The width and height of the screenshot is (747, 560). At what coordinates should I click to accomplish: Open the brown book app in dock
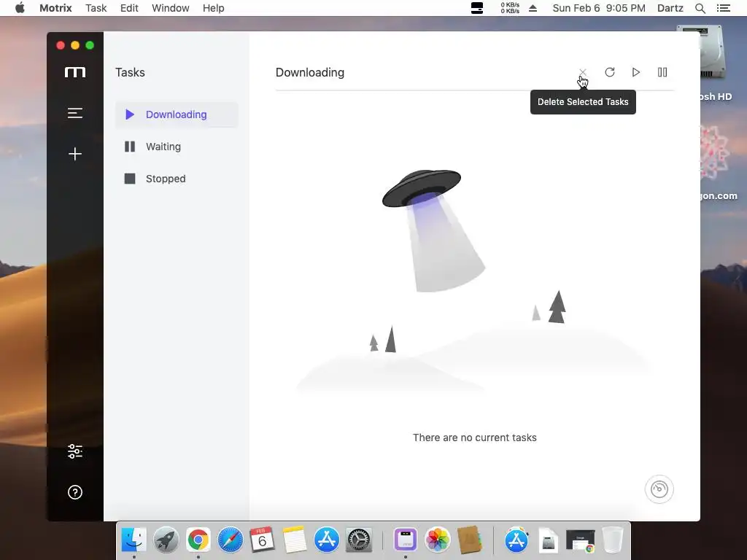[469, 540]
